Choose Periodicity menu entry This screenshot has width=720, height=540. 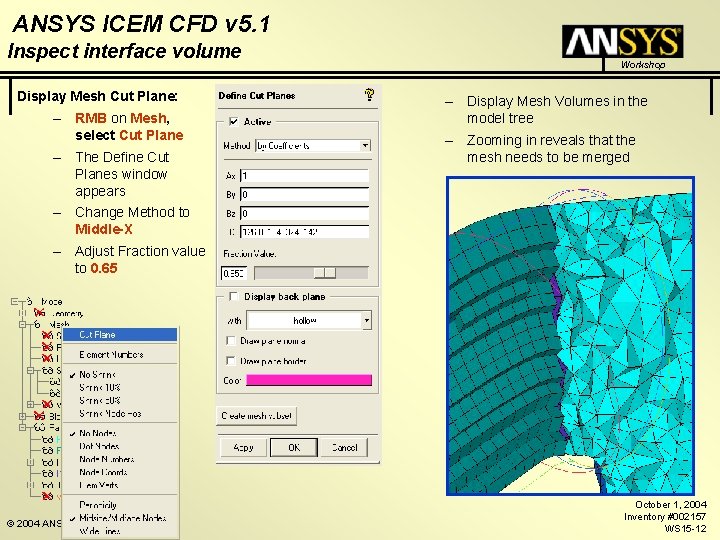click(x=120, y=505)
